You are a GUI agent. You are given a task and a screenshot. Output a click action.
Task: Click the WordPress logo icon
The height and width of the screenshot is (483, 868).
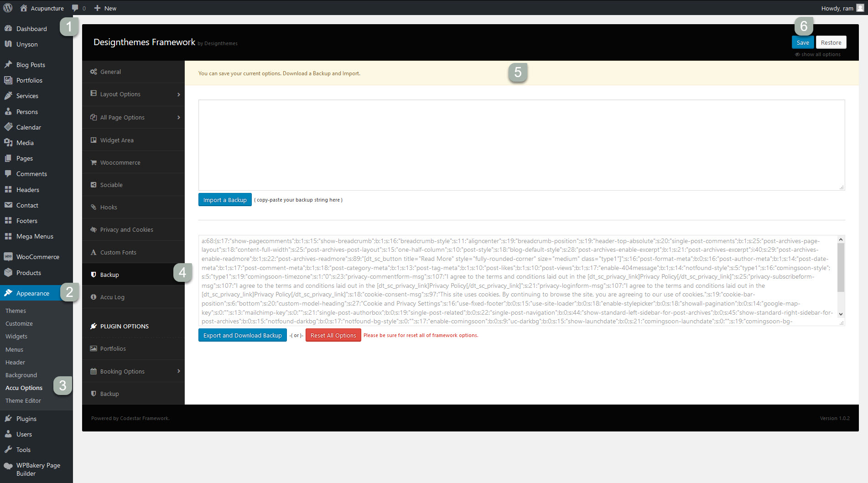pyautogui.click(x=8, y=8)
